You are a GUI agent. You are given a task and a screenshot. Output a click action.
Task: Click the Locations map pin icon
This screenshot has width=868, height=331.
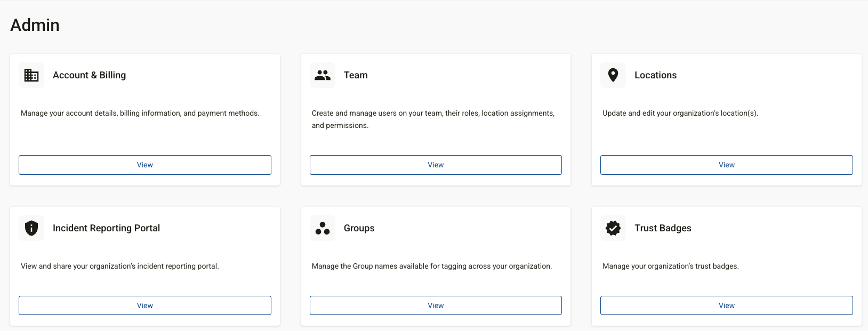pyautogui.click(x=613, y=75)
